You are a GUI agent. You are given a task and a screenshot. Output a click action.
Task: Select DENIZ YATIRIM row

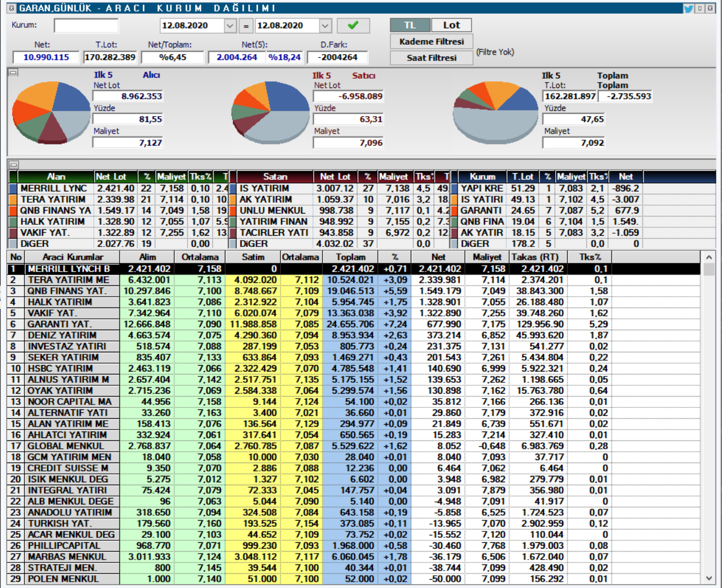(353, 336)
